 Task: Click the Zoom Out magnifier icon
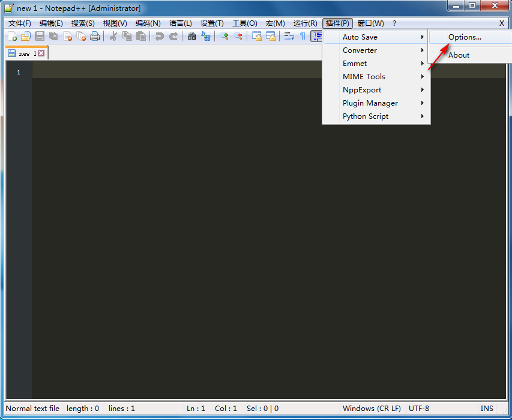tap(238, 36)
